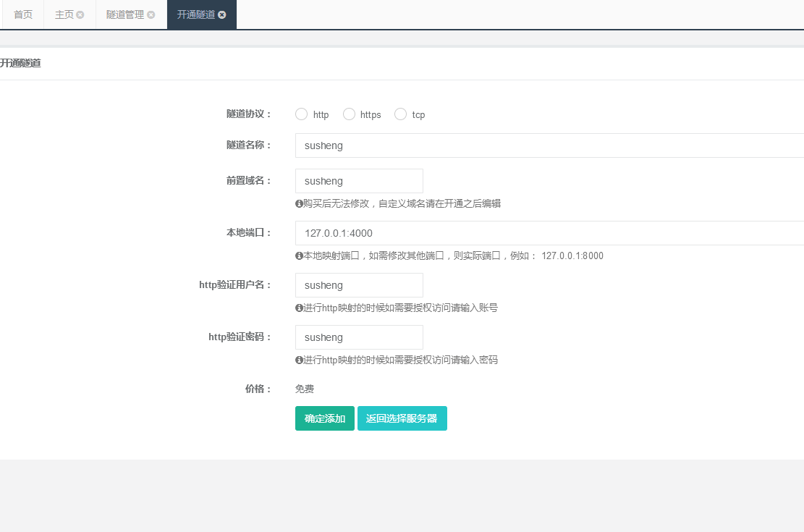Select the http protocol radio button
Screen dimensions: 804x532
302,114
